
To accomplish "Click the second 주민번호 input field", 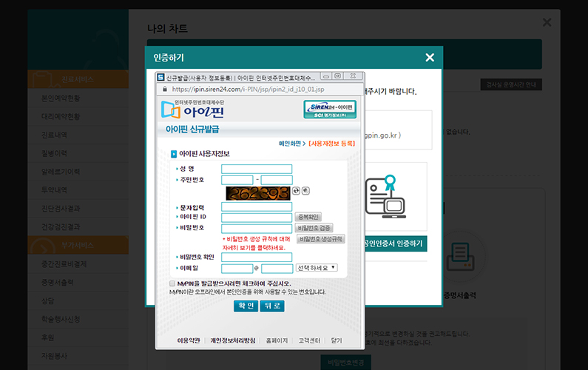I will [x=277, y=180].
